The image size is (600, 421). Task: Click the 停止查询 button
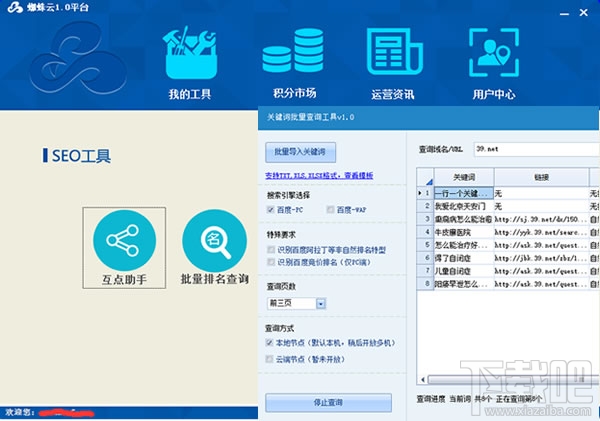pos(328,403)
